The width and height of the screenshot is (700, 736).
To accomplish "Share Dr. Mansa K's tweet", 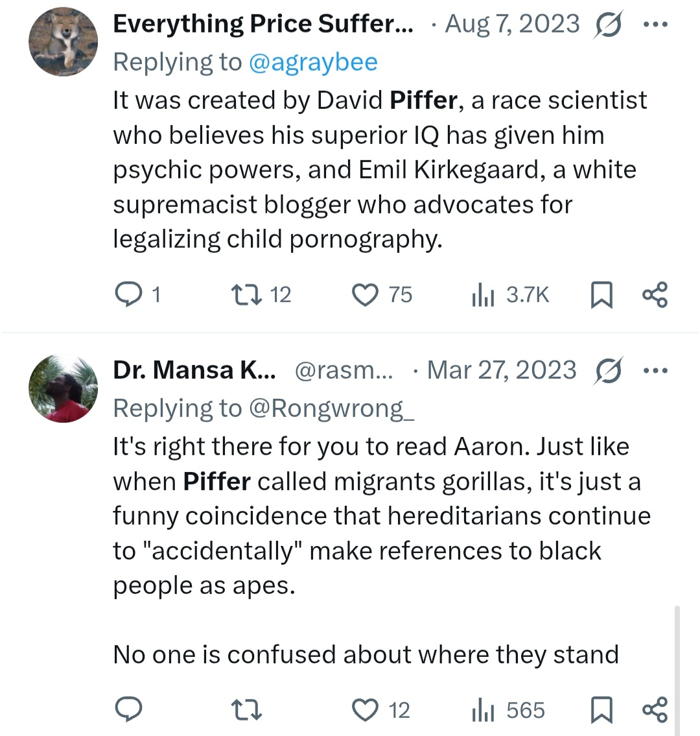I will [x=655, y=710].
